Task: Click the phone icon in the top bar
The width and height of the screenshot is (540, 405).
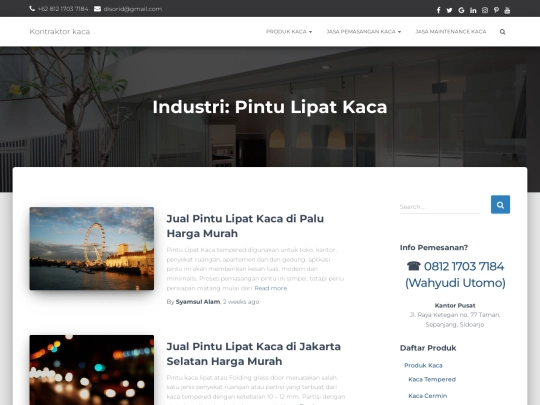Action: point(32,9)
